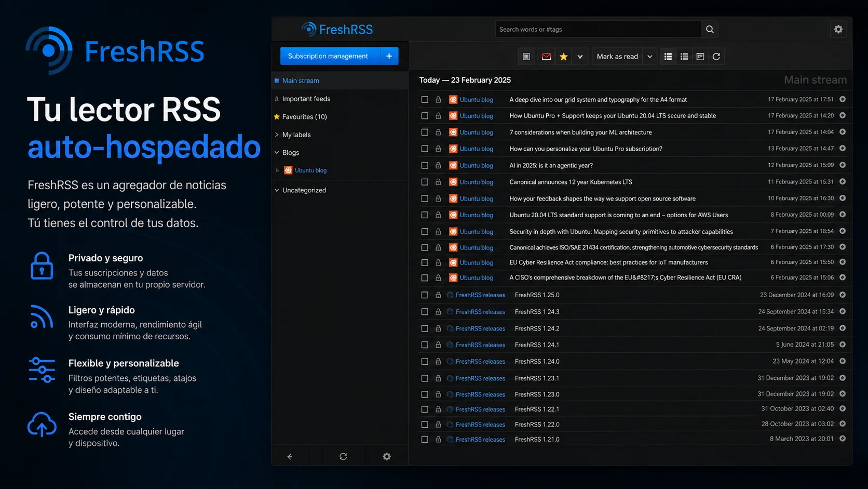Tick the checkbox for 'Ubuntu 20.04 LTS standard support' article
868x489 pixels.
point(425,215)
